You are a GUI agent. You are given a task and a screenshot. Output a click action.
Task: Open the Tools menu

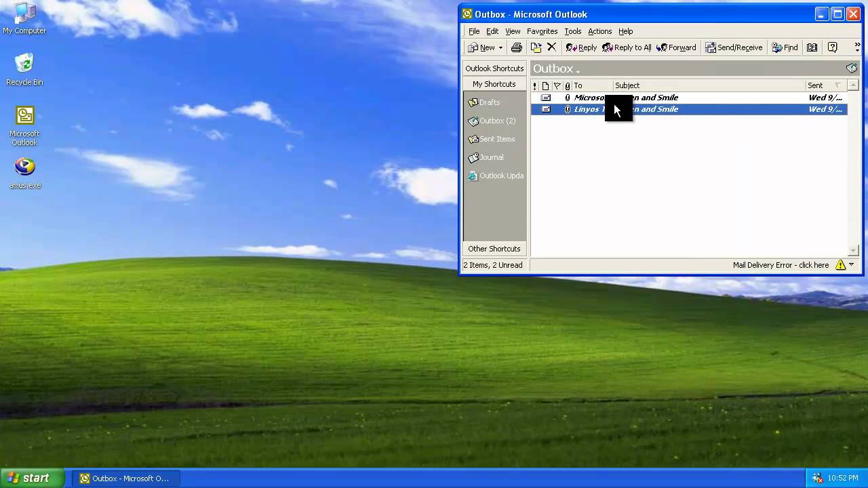coord(573,31)
